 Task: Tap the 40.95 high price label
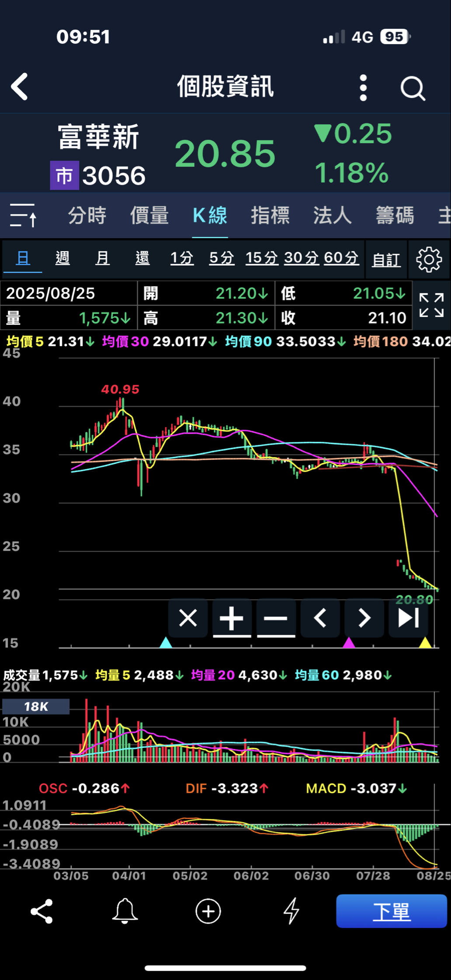pos(120,389)
